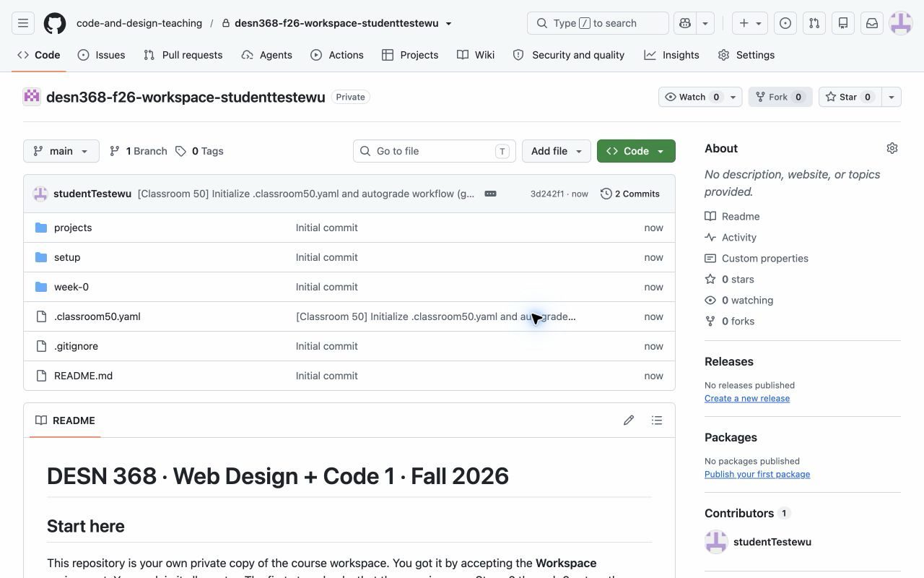This screenshot has width=924, height=578.
Task: Open dropdown arrow next to Copilot icon
Action: click(x=705, y=23)
